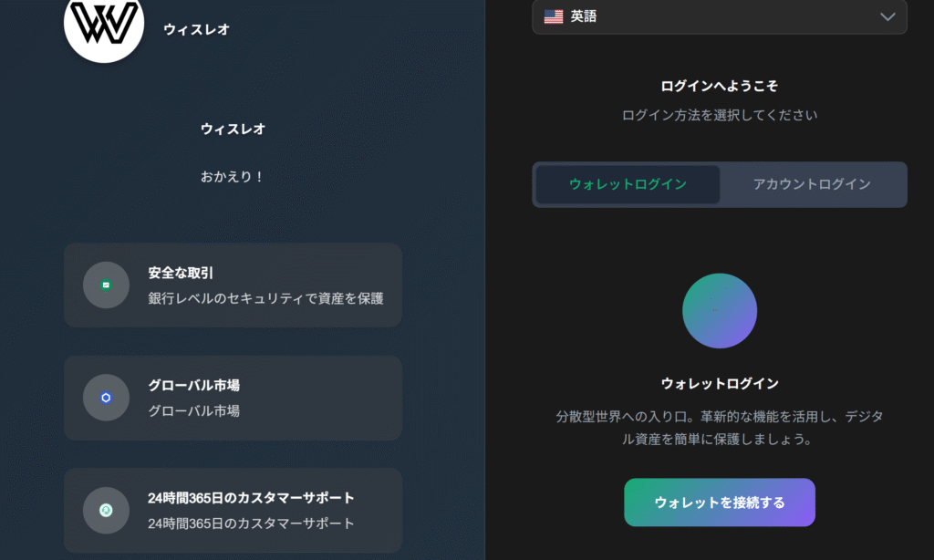Click the blue hexagon icon for グローバル市場
This screenshot has height=560, width=934.
(106, 398)
